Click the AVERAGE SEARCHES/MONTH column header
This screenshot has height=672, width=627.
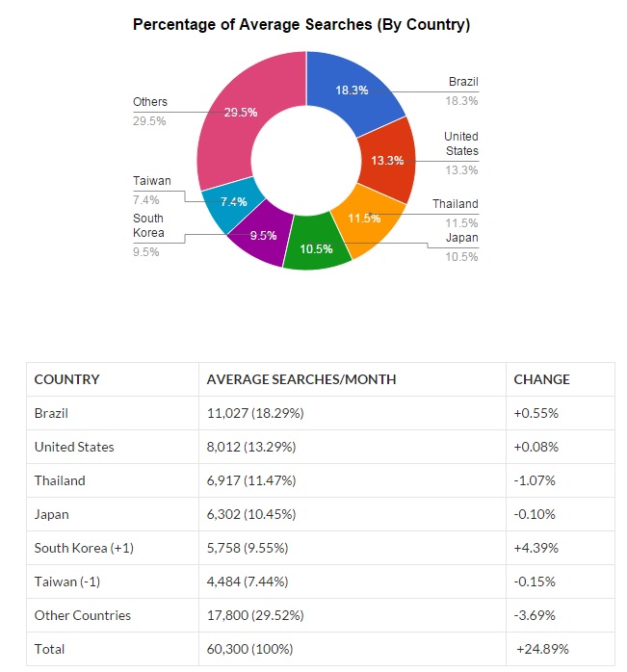353,379
